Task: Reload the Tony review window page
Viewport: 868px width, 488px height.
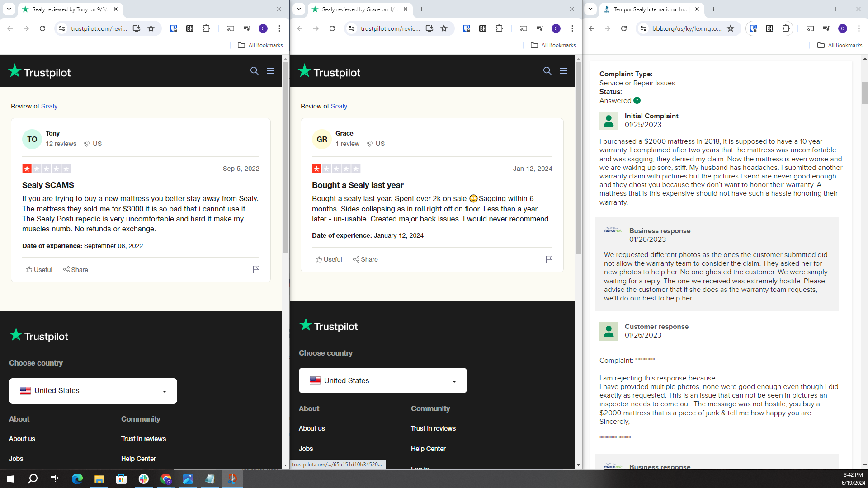Action: [x=42, y=28]
